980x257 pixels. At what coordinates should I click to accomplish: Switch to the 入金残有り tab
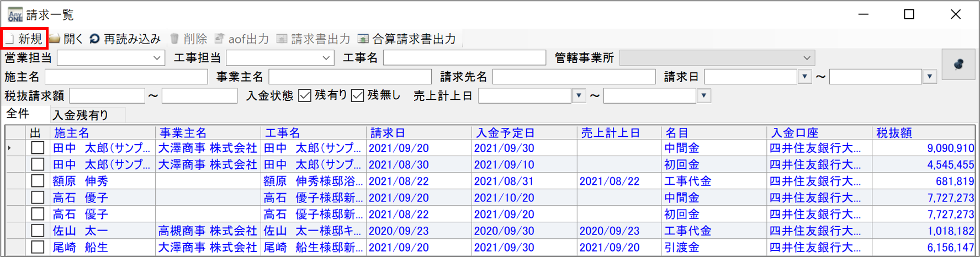81,115
